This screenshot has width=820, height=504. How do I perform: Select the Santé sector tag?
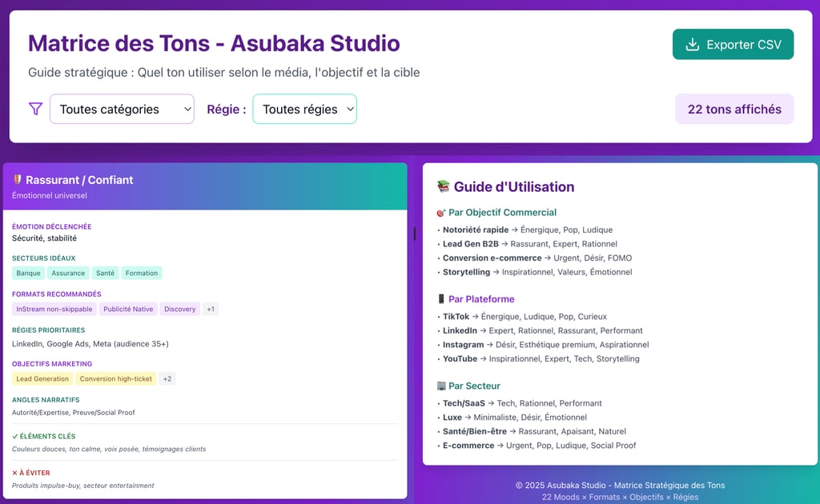105,273
